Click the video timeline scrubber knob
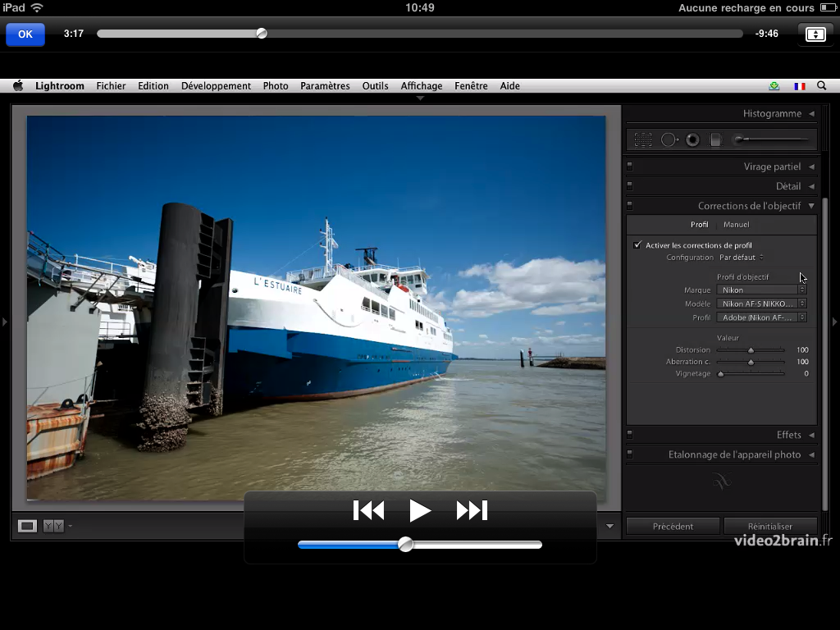The height and width of the screenshot is (630, 840). [x=262, y=33]
